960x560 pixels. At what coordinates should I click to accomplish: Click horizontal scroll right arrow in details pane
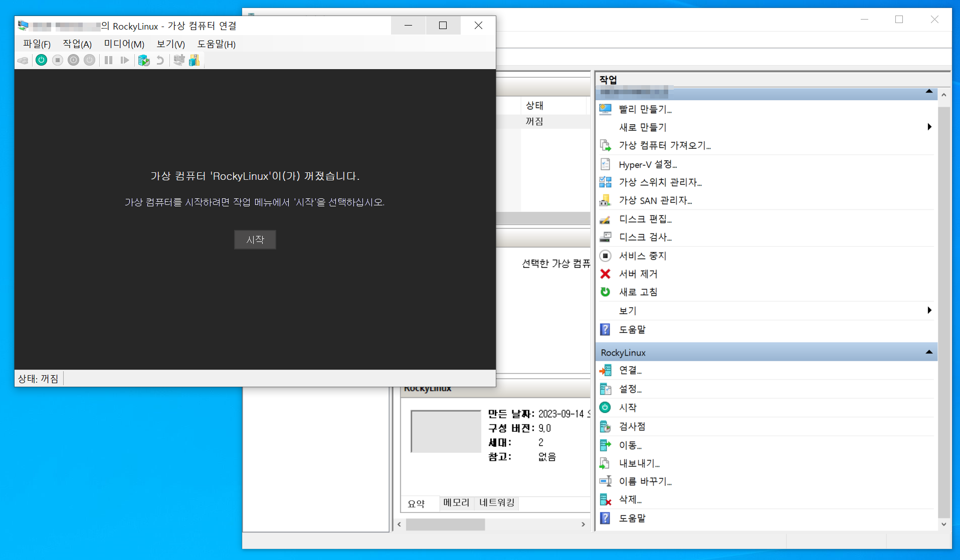pyautogui.click(x=583, y=524)
